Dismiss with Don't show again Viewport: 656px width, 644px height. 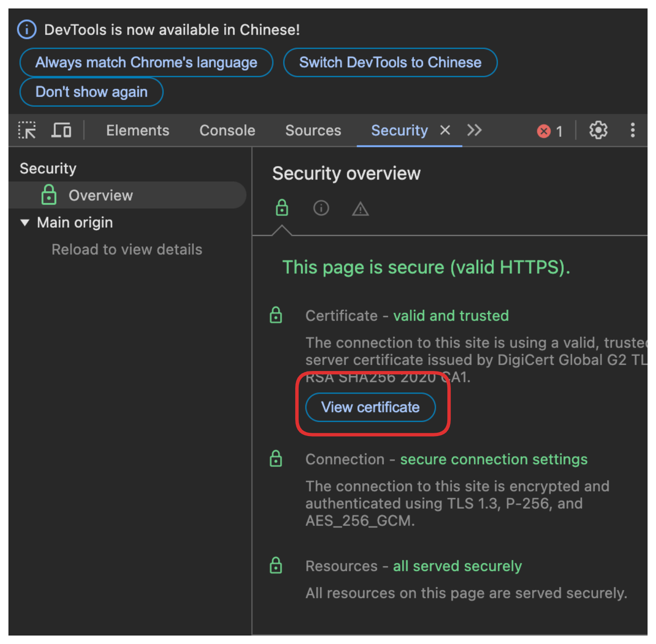tap(91, 92)
